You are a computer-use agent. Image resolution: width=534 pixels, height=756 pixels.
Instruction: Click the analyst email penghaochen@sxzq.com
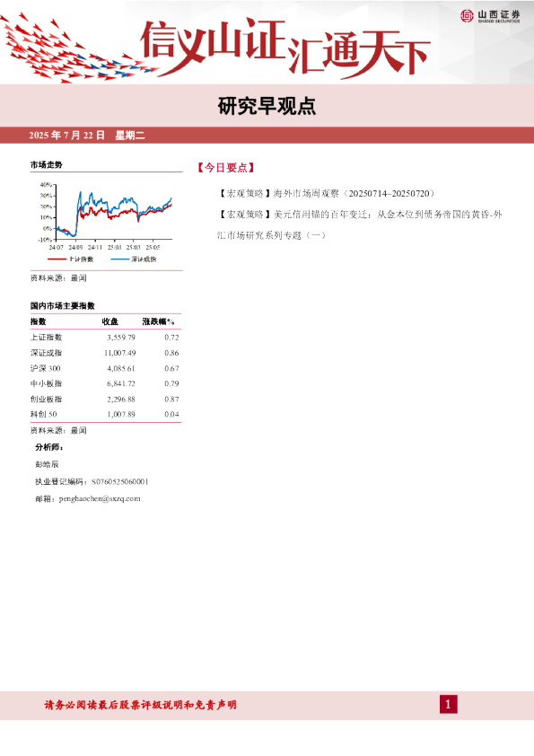click(x=100, y=498)
